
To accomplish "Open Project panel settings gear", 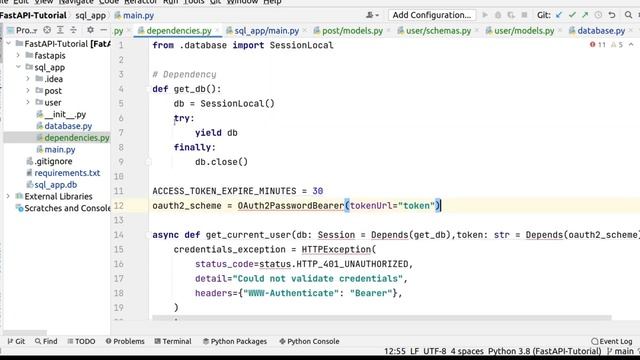I will 90,30.
